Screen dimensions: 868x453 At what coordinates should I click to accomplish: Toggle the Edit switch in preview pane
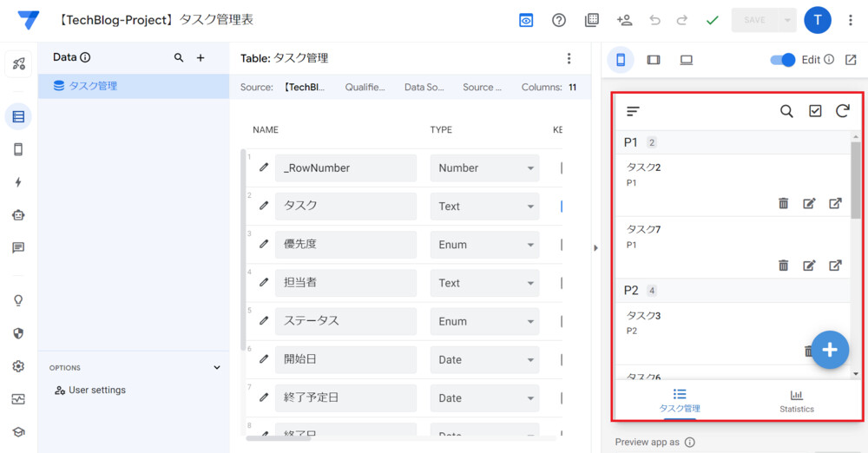coord(783,60)
